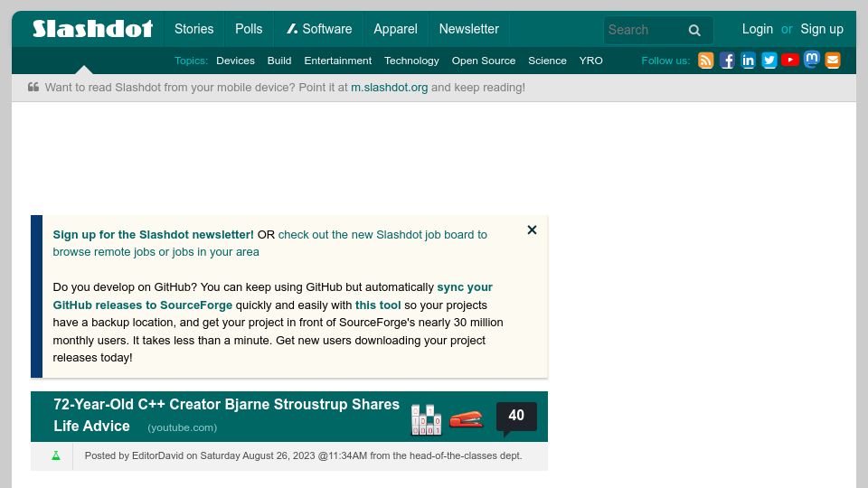
Task: Open the m.slashdot.org link
Action: pos(389,88)
